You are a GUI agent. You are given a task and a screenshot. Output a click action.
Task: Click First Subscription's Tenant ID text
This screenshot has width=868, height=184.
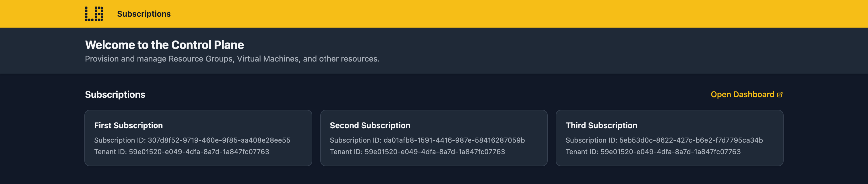[182, 152]
